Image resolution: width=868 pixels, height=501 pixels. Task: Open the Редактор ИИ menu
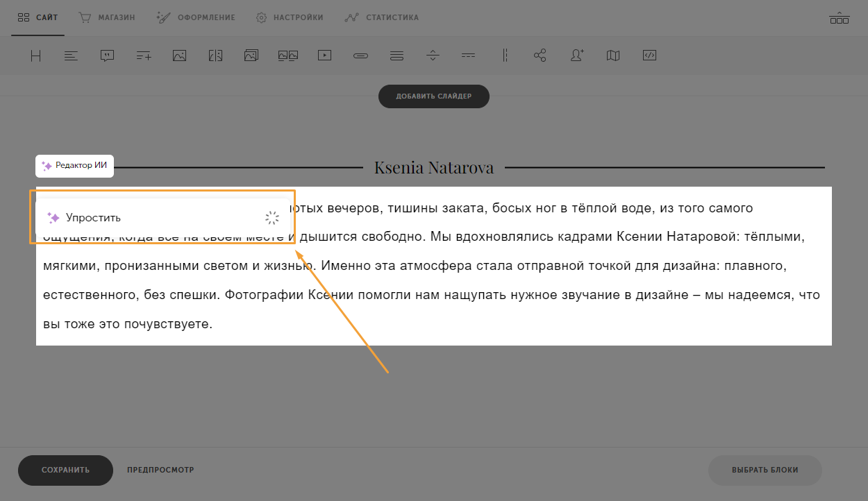74,166
